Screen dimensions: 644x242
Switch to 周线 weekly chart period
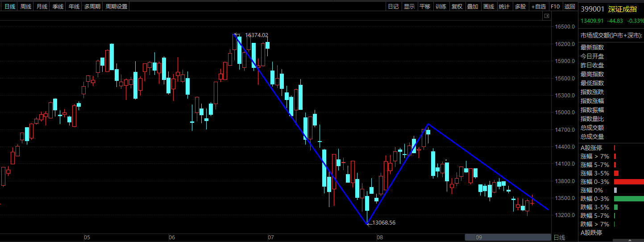click(x=26, y=7)
